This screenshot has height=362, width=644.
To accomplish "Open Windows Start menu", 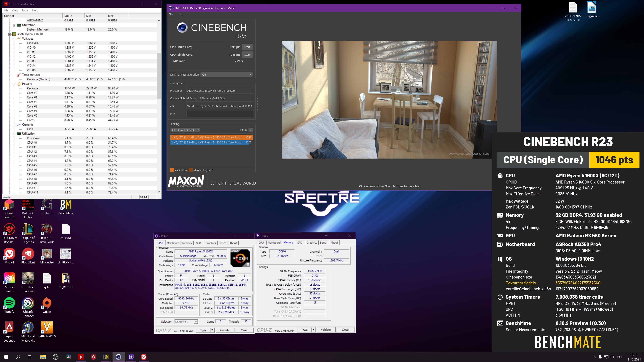I will click(x=6, y=357).
